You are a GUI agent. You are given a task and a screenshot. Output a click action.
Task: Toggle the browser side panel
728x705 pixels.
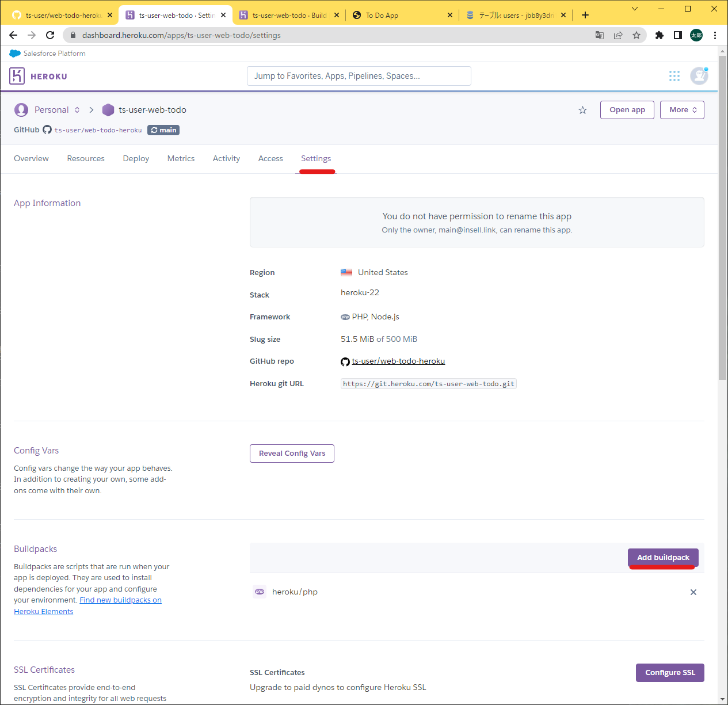click(678, 35)
